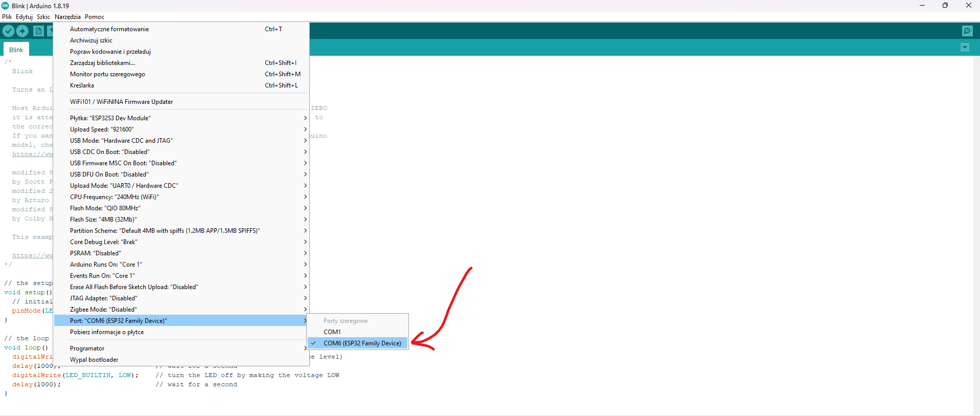The height and width of the screenshot is (416, 980).
Task: Click the Upload arrow toolbar icon
Action: [x=22, y=31]
